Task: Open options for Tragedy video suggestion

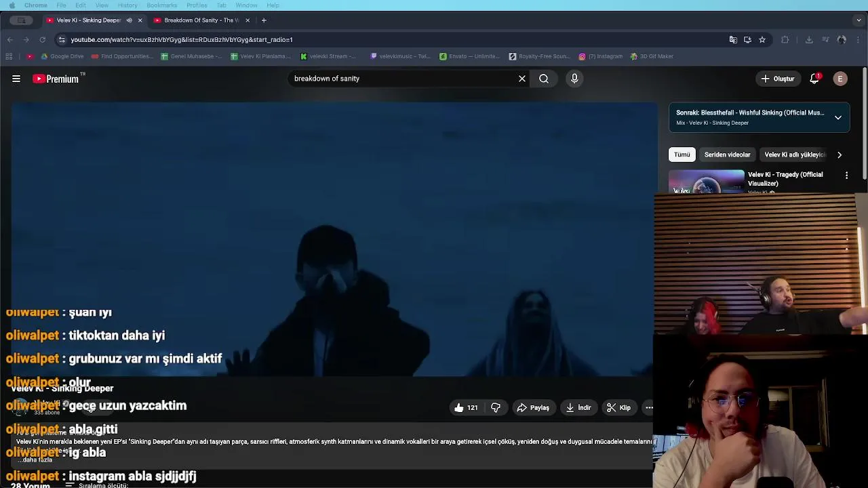Action: pyautogui.click(x=846, y=176)
